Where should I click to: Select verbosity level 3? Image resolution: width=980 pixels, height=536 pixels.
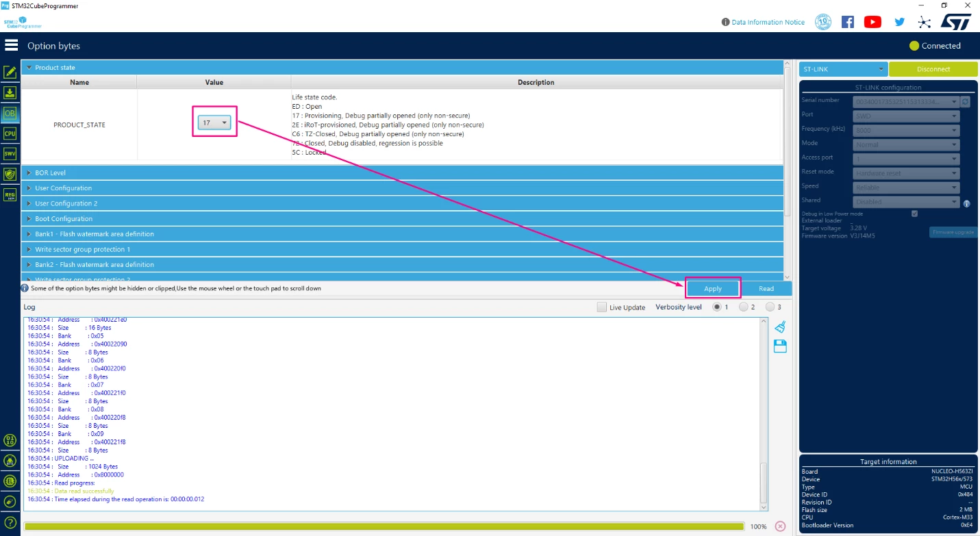click(770, 307)
